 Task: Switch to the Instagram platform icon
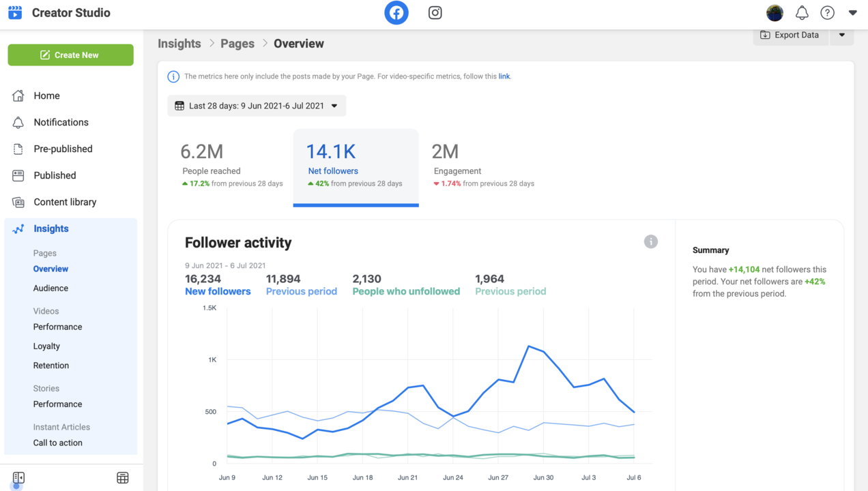[435, 13]
